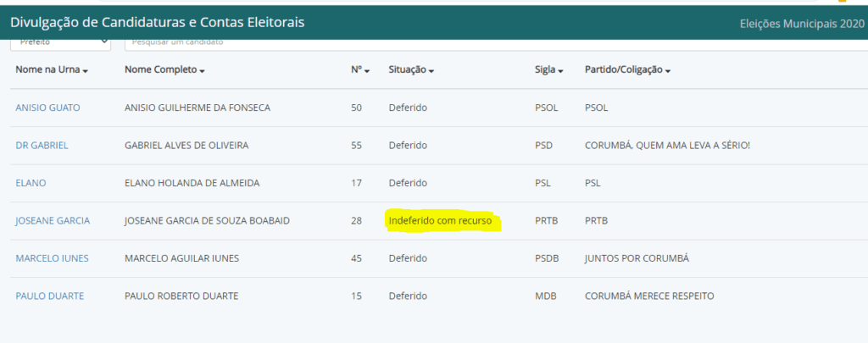Open candidate ANISIO GUATO
This screenshot has width=868, height=343.
[47, 108]
